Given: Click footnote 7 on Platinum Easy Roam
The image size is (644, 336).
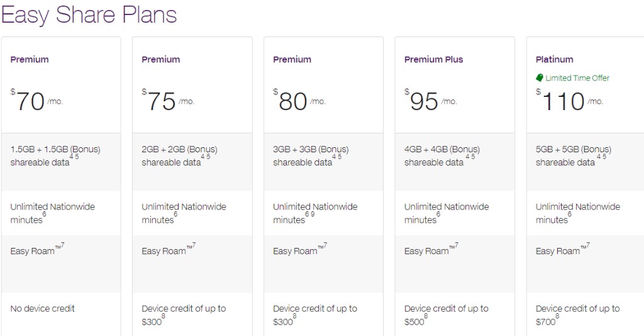Looking at the screenshot, I should [588, 245].
